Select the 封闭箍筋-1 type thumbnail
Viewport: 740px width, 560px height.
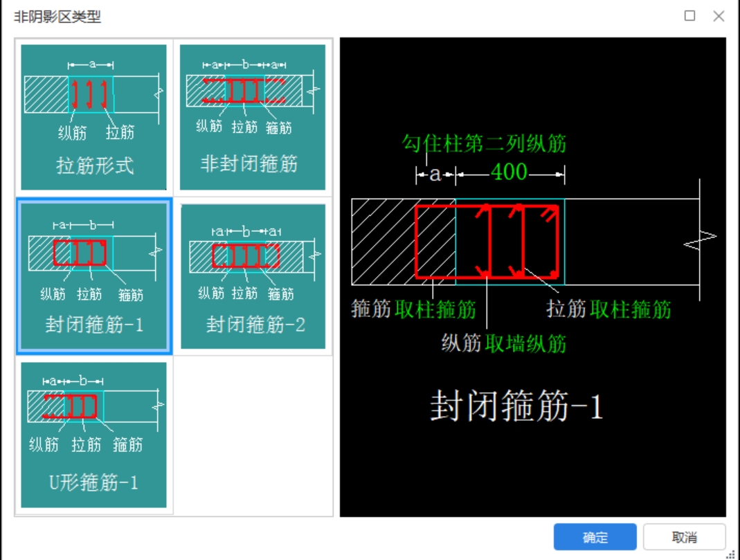pyautogui.click(x=93, y=276)
